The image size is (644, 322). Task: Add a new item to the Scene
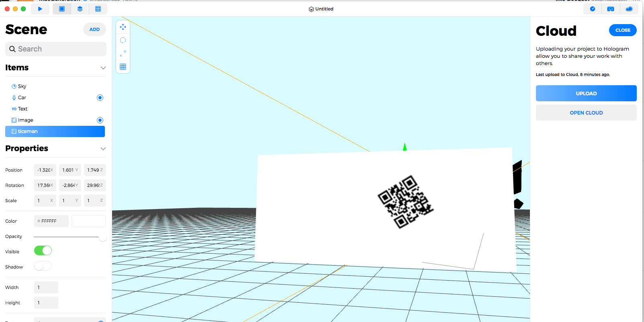94,29
